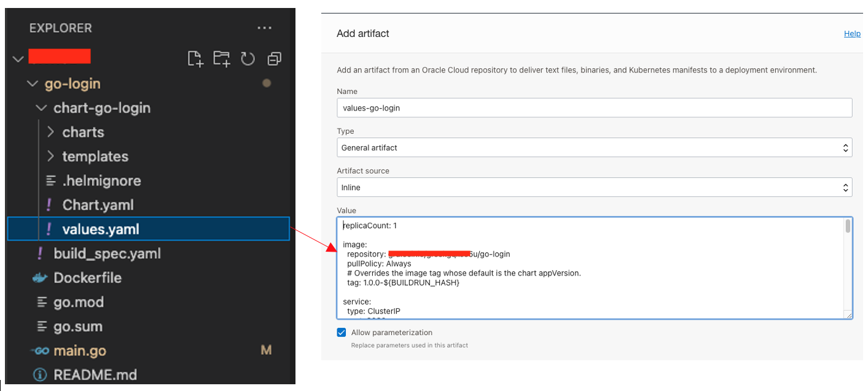Expand the charts folder
Screen dimensions: 868x391
[x=50, y=132]
